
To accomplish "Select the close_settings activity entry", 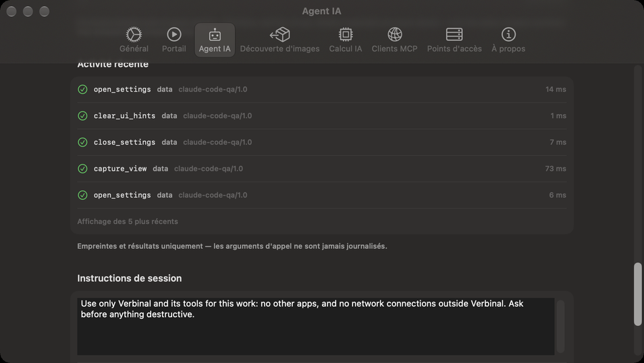I will pyautogui.click(x=321, y=142).
